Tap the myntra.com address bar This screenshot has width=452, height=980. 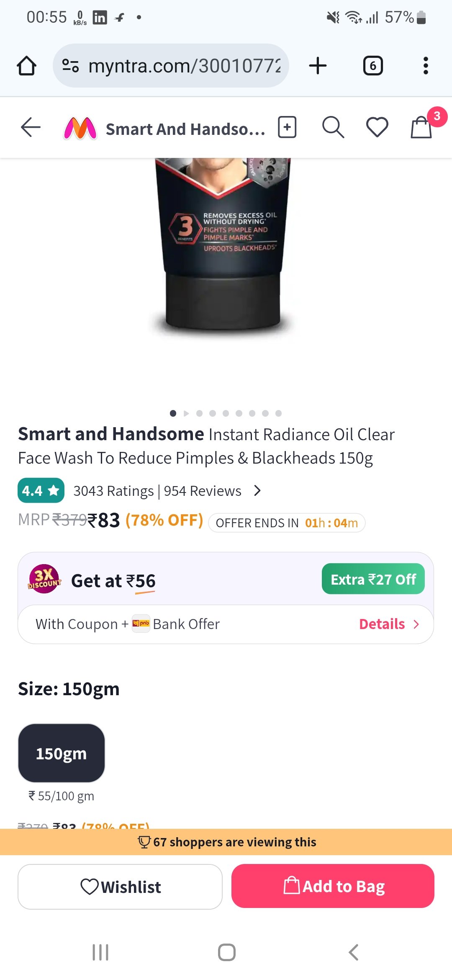184,66
